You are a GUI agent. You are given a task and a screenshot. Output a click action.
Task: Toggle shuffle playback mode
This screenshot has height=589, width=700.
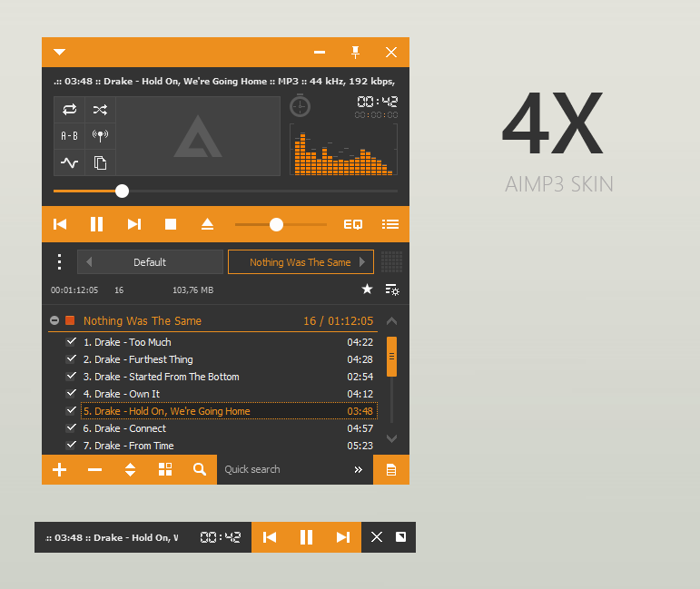tap(100, 109)
